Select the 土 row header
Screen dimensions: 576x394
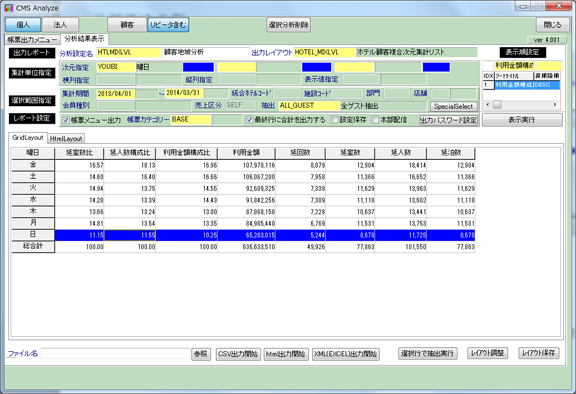[x=33, y=176]
